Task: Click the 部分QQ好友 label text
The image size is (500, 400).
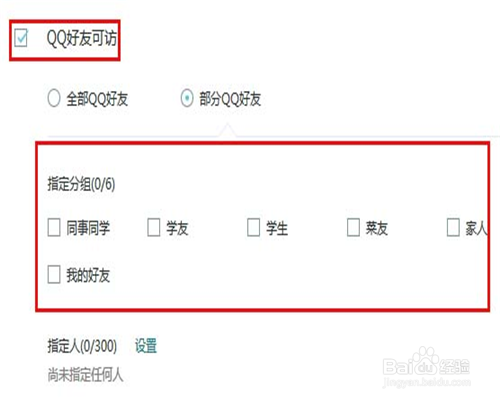Action: [x=230, y=99]
